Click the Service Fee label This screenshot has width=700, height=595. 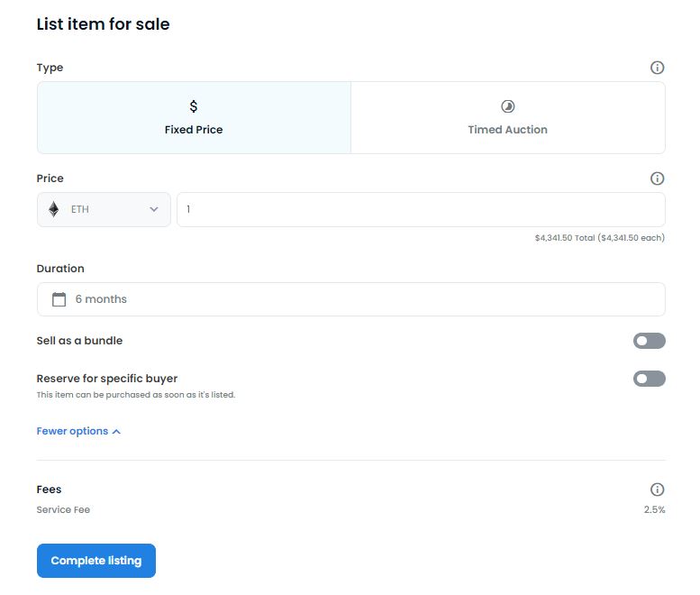(x=63, y=509)
